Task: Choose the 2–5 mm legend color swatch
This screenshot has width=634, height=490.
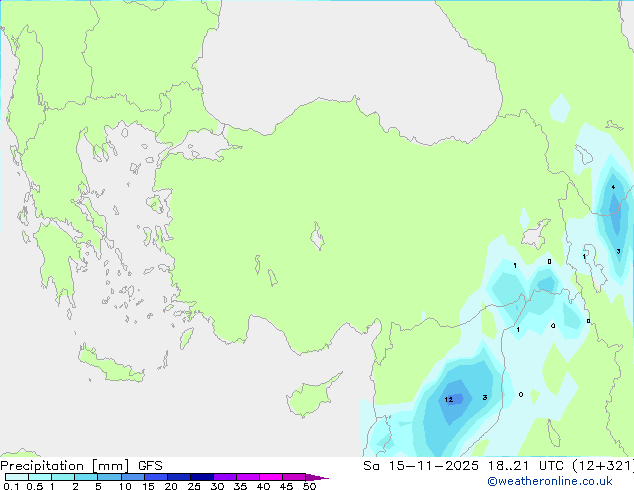Action: tap(86, 477)
